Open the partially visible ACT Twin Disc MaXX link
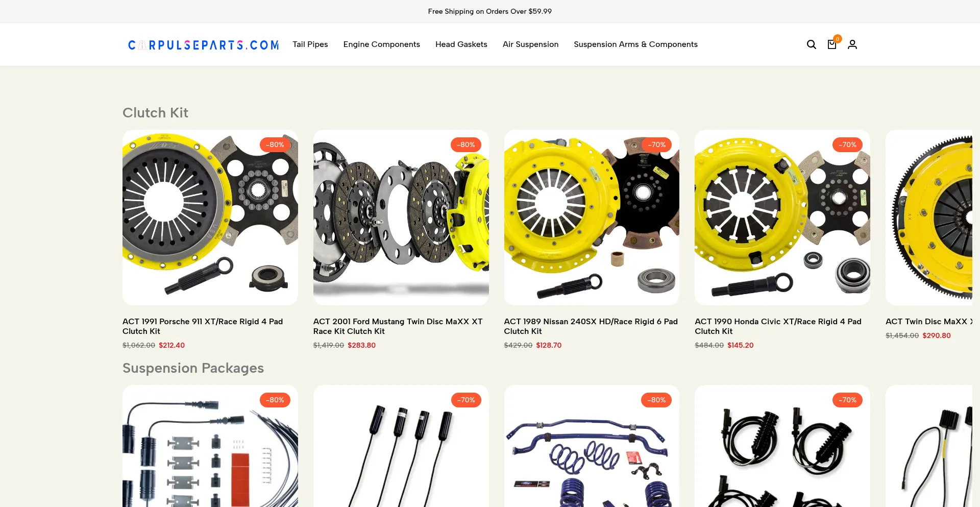 tap(929, 322)
